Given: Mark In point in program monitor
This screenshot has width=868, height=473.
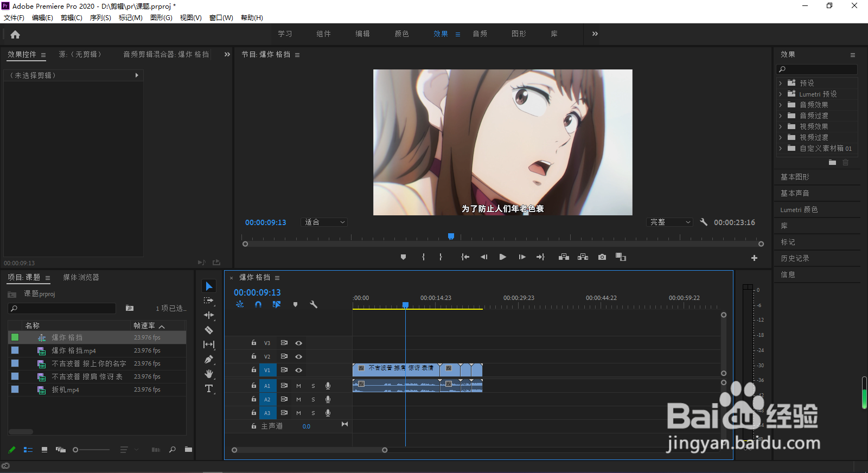Looking at the screenshot, I should point(423,257).
